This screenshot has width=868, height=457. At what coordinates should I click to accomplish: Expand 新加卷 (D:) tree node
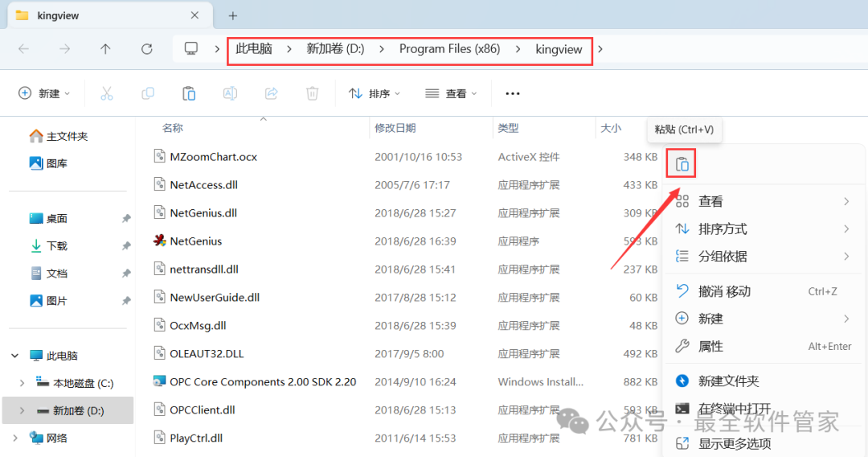point(23,410)
